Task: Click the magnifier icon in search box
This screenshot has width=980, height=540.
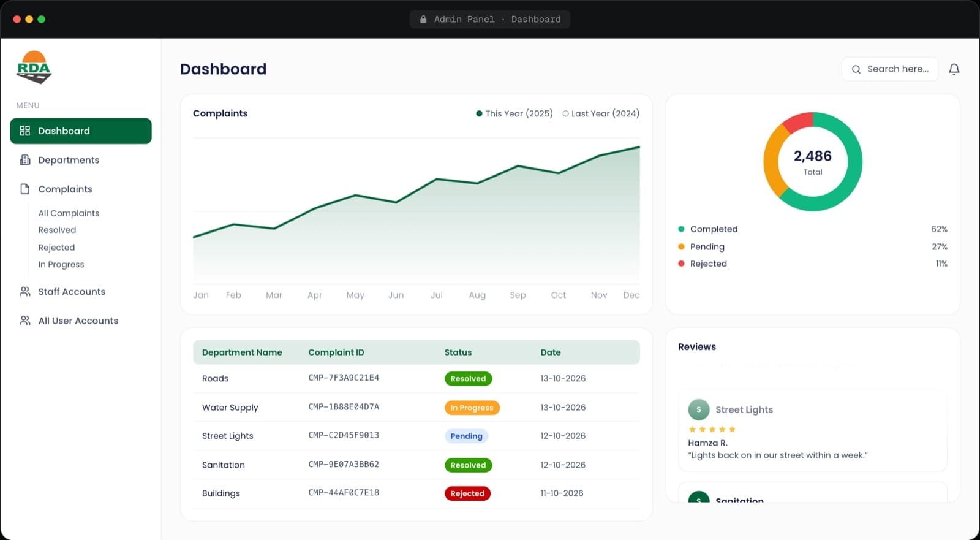Action: click(856, 69)
